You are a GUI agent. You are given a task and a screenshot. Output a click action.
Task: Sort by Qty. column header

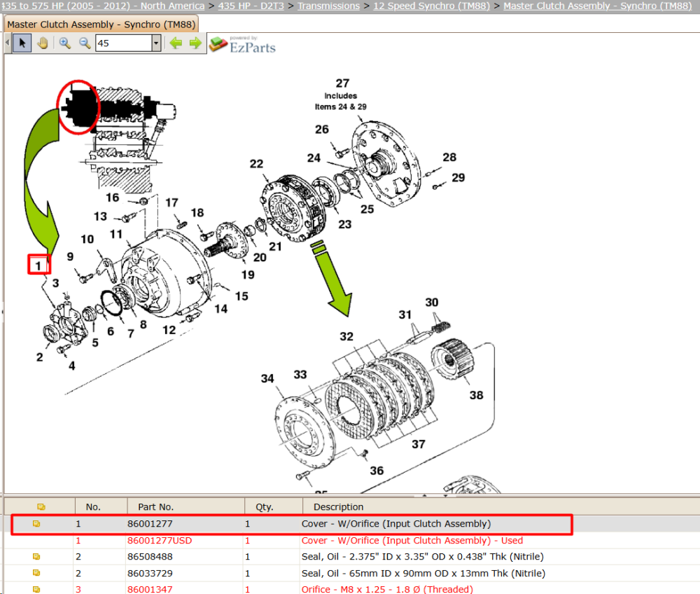(273, 507)
